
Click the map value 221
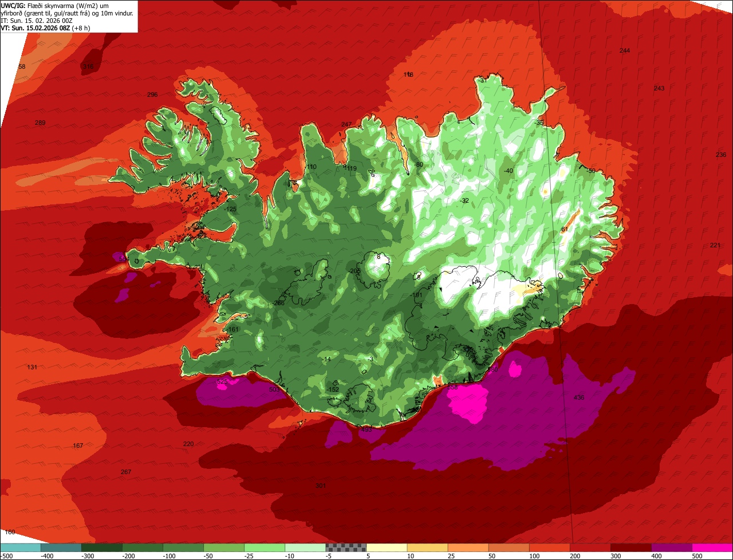[x=715, y=245]
